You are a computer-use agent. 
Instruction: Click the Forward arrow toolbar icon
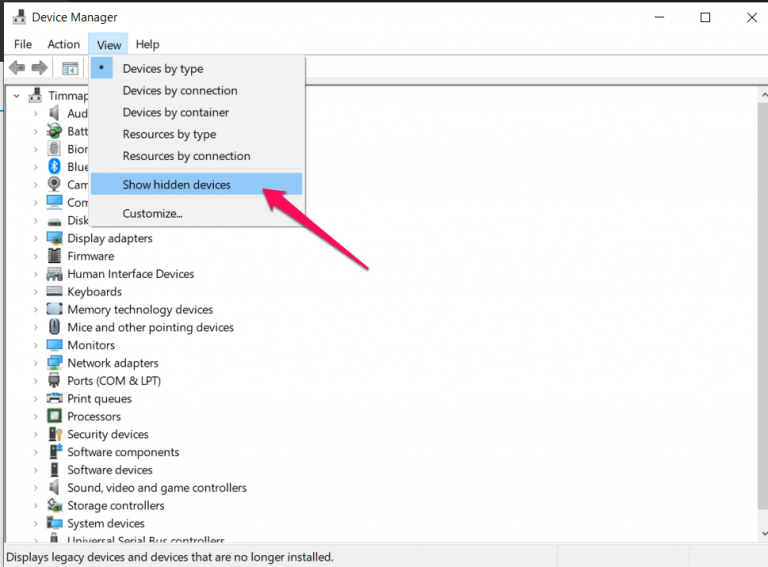click(39, 68)
